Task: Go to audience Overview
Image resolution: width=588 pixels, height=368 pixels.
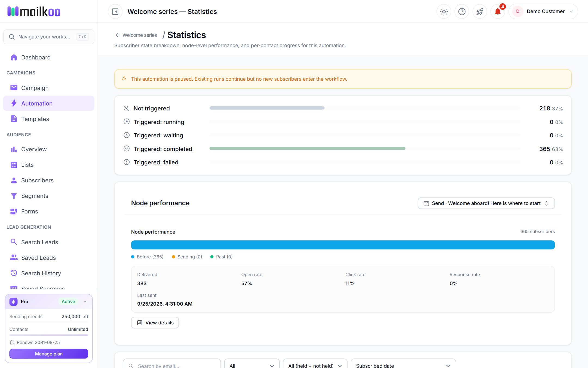Action: click(49, 149)
